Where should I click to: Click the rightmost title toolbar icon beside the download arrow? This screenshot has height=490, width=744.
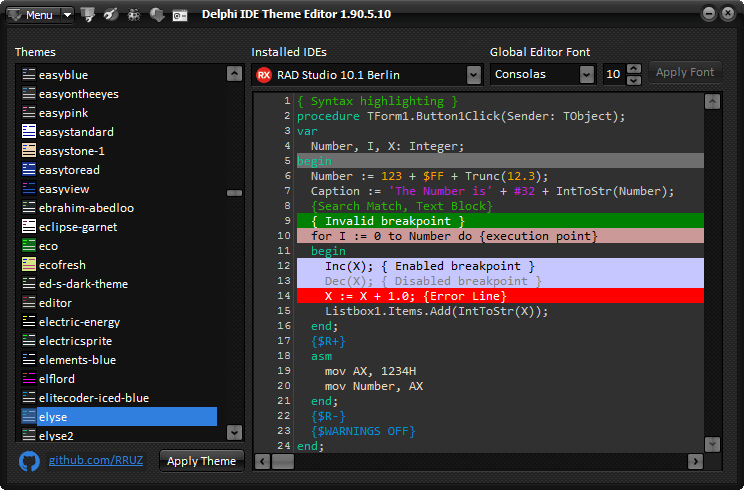click(x=179, y=15)
